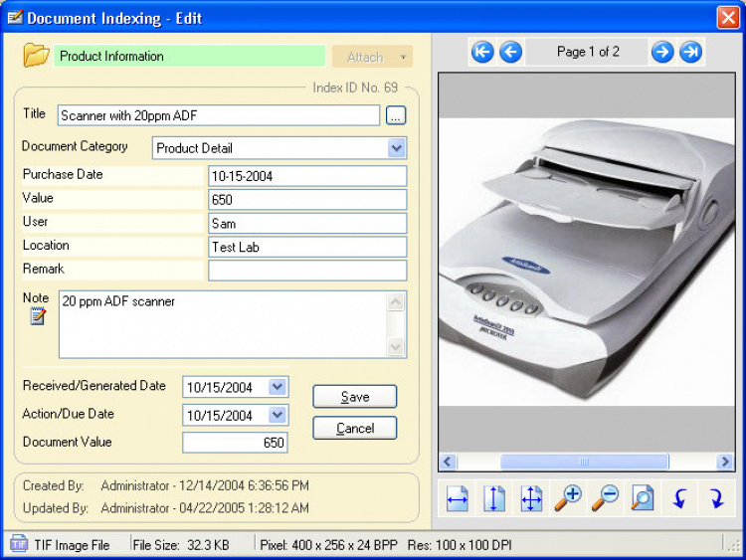
Task: Click Document Indexing title bar icon
Action: click(15, 17)
